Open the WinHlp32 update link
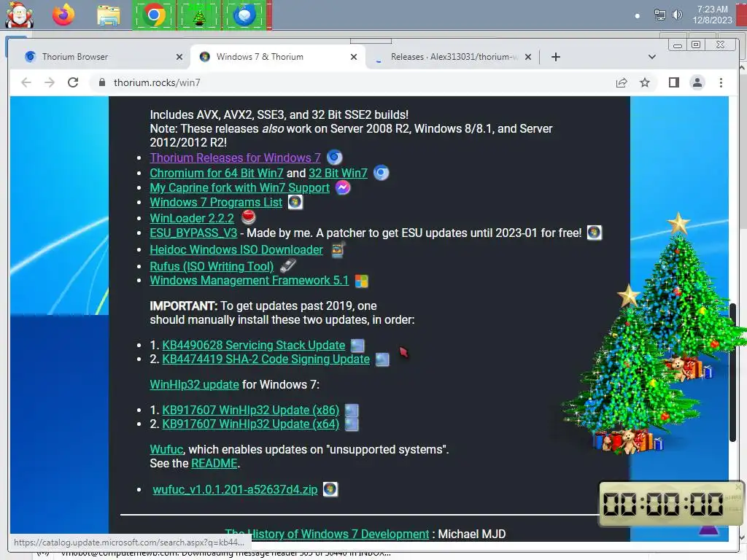 coord(194,384)
